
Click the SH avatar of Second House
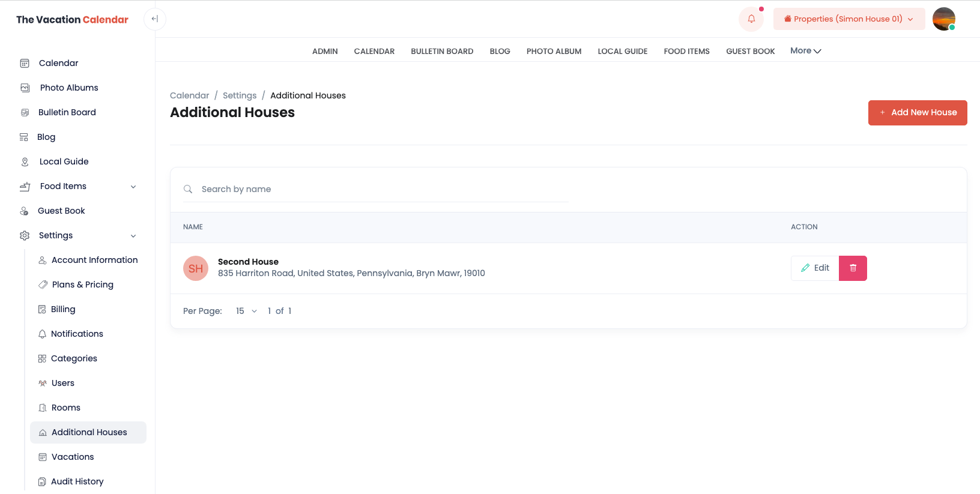196,268
